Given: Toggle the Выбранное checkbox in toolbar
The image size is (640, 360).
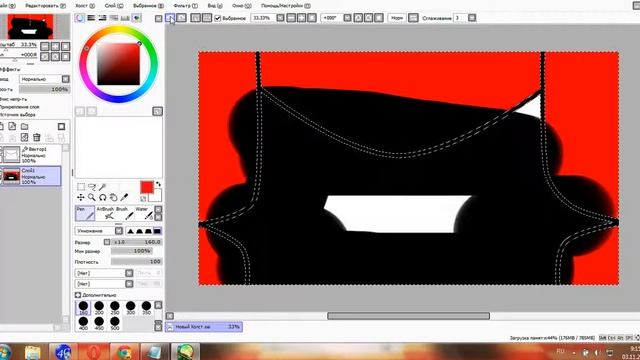Looking at the screenshot, I should (x=218, y=18).
